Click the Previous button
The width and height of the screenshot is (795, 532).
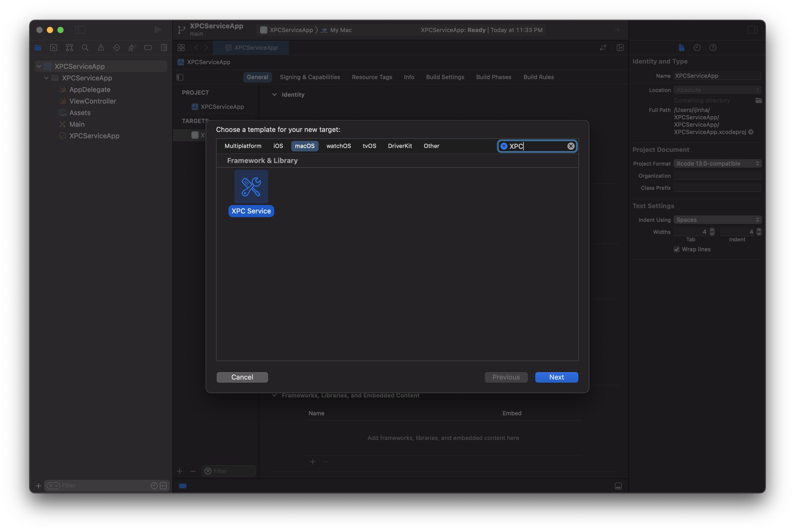click(506, 377)
